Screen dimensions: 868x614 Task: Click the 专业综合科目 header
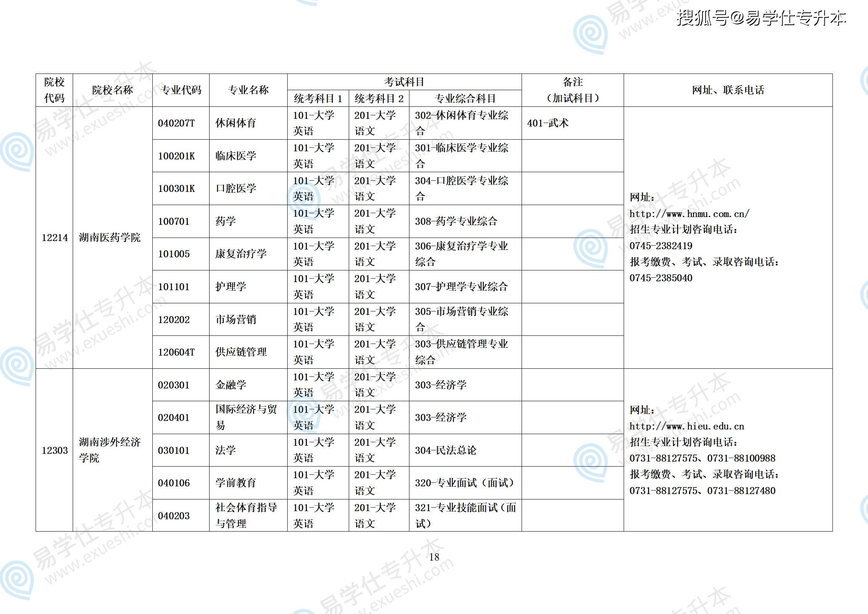pos(466,99)
